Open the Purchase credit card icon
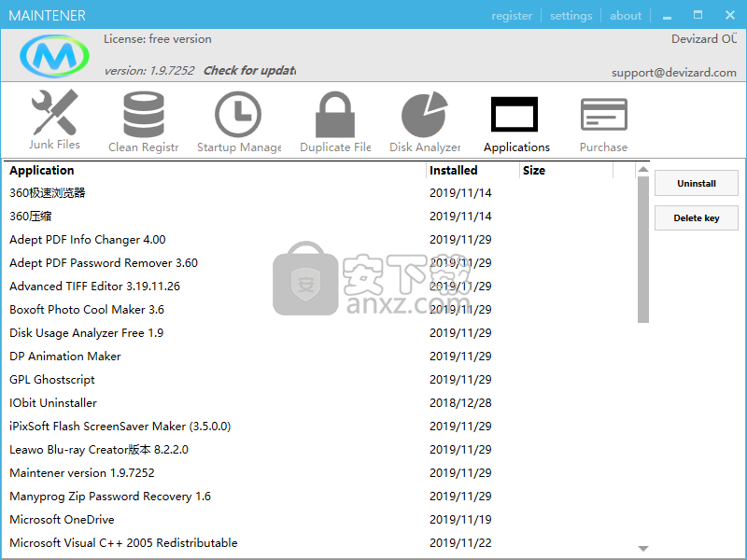Viewport: 747px width, 560px height. pos(603,114)
